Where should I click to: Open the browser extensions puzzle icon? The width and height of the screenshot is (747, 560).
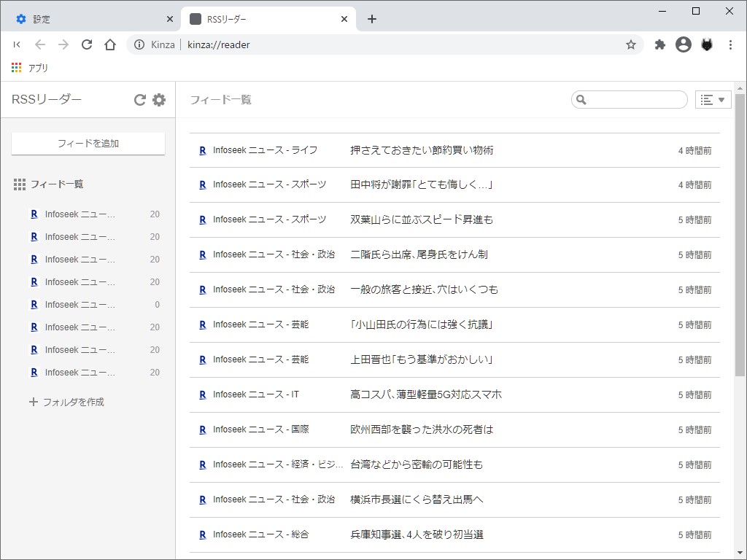coord(659,44)
